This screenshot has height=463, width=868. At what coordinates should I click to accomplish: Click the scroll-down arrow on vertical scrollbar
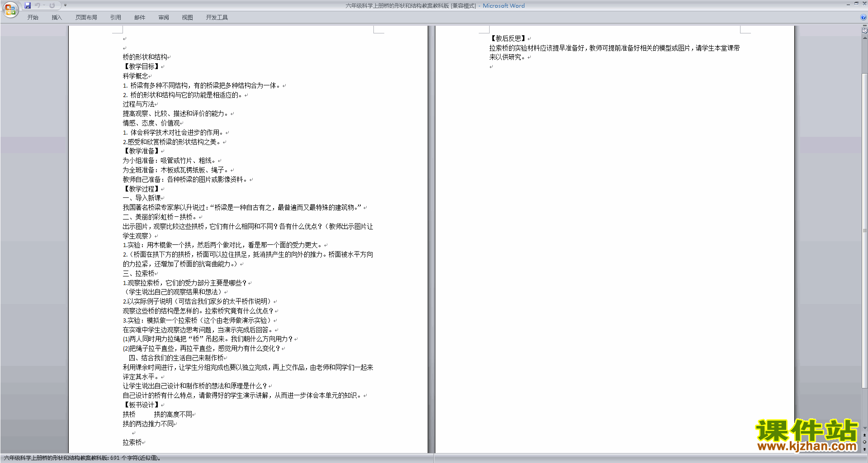pyautogui.click(x=864, y=428)
